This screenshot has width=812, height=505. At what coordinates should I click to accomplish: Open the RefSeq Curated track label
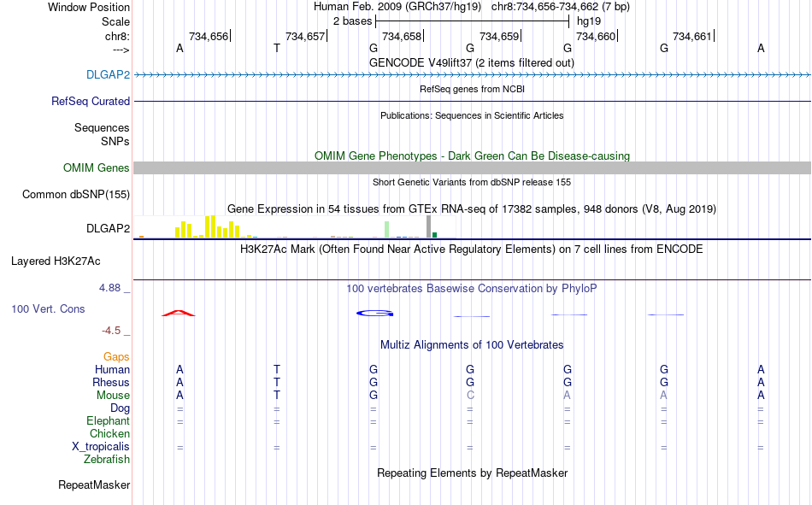point(90,101)
